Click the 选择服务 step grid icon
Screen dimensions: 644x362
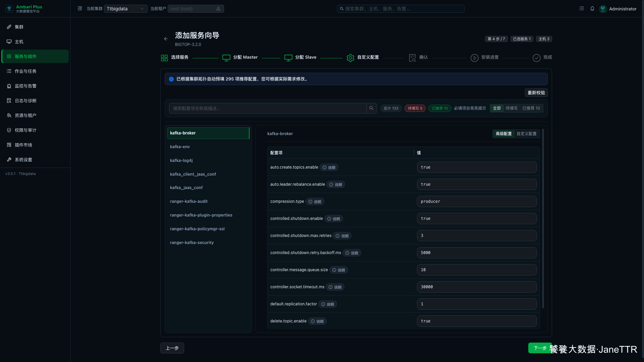click(x=164, y=58)
